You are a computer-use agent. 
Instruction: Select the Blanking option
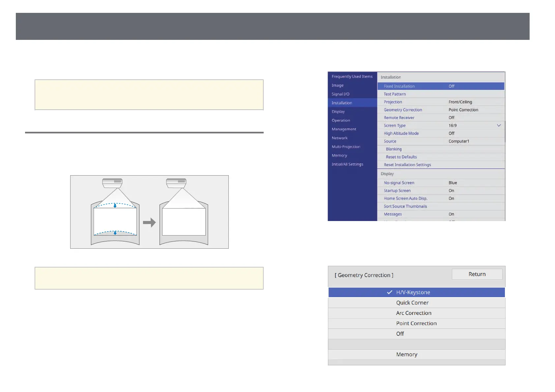coord(441,149)
